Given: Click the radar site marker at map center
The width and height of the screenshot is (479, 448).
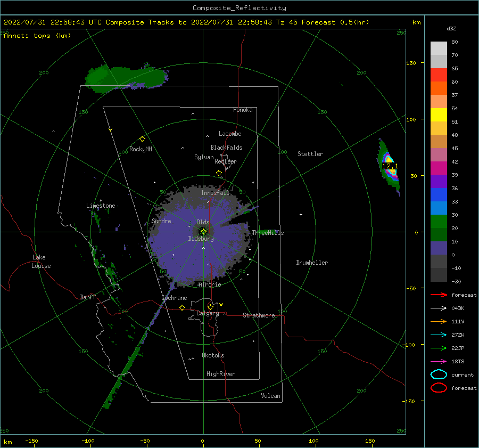Looking at the screenshot, I should pyautogui.click(x=203, y=232).
